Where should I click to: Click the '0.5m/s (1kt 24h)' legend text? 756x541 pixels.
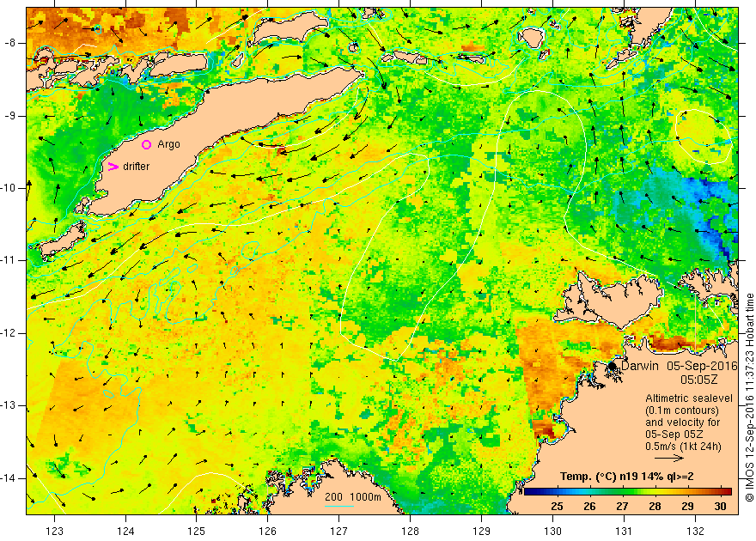click(x=683, y=447)
